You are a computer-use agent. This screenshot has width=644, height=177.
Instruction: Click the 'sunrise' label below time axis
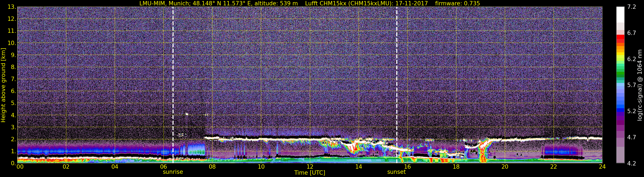tap(173, 172)
